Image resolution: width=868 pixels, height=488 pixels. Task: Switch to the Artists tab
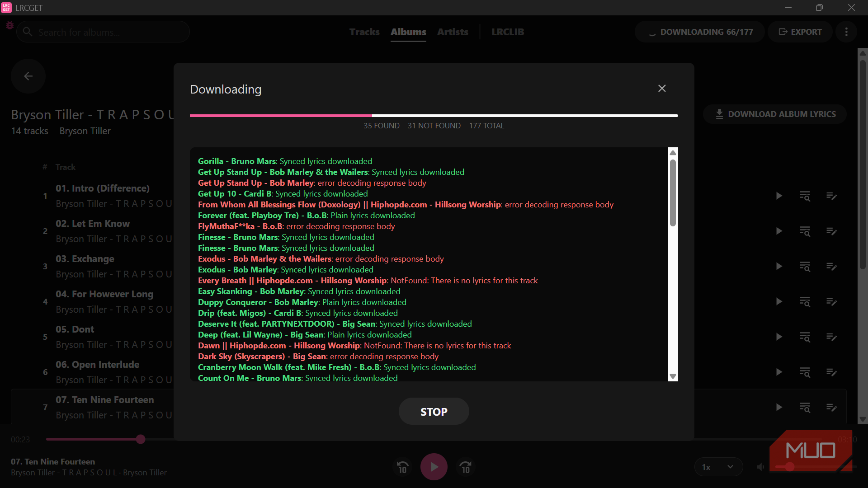tap(453, 32)
